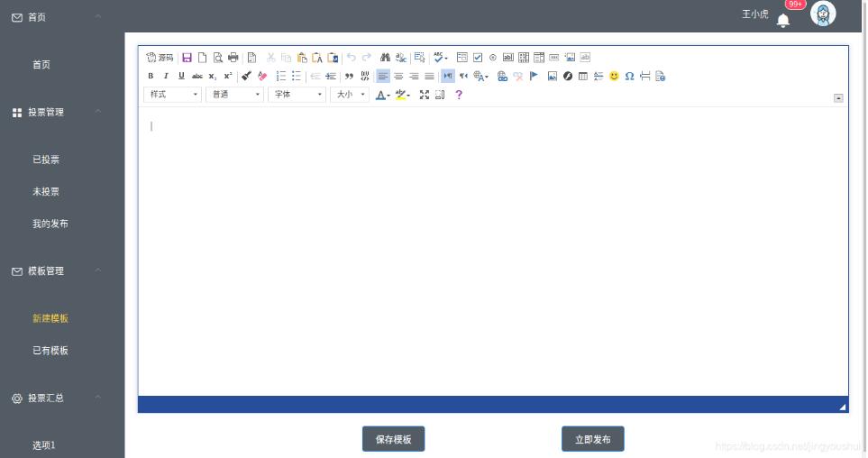Set text direction right-to-left
Screen dimensions: 868x458
tap(463, 77)
